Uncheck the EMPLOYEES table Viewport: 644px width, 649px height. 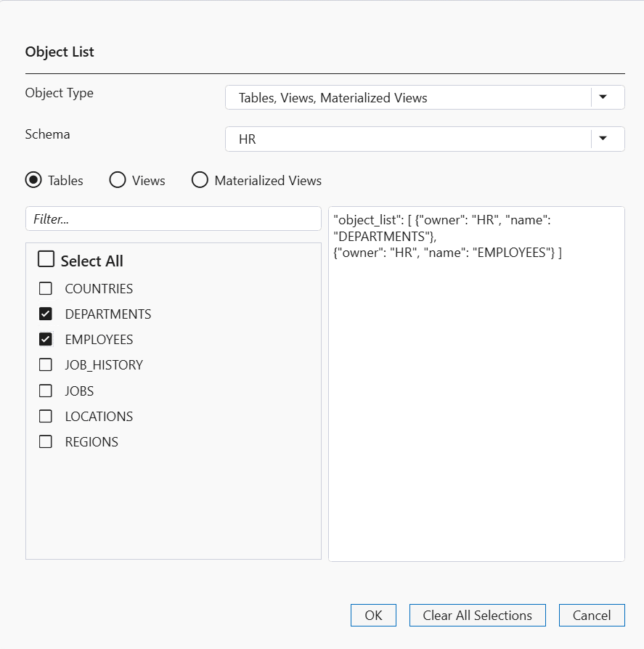[46, 339]
